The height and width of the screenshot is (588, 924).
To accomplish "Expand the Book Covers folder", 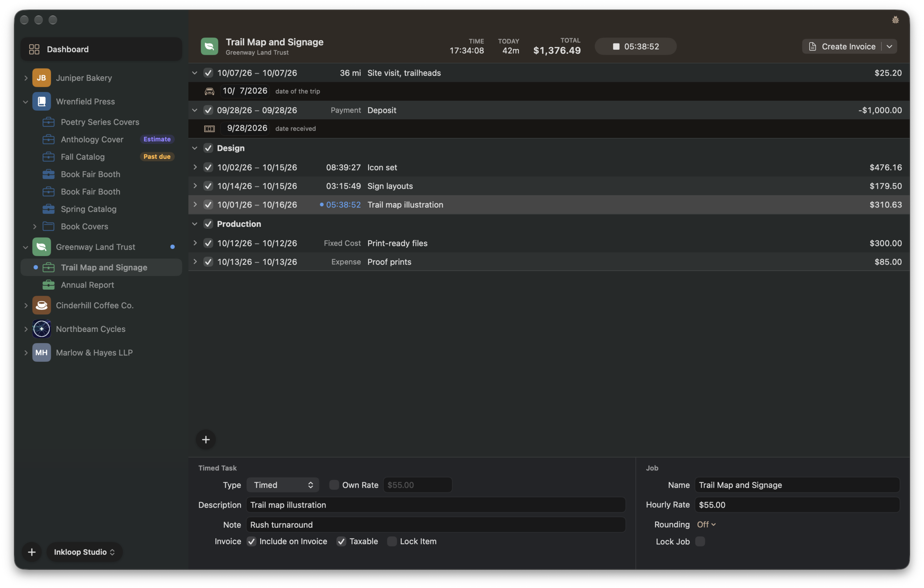I will (x=35, y=226).
